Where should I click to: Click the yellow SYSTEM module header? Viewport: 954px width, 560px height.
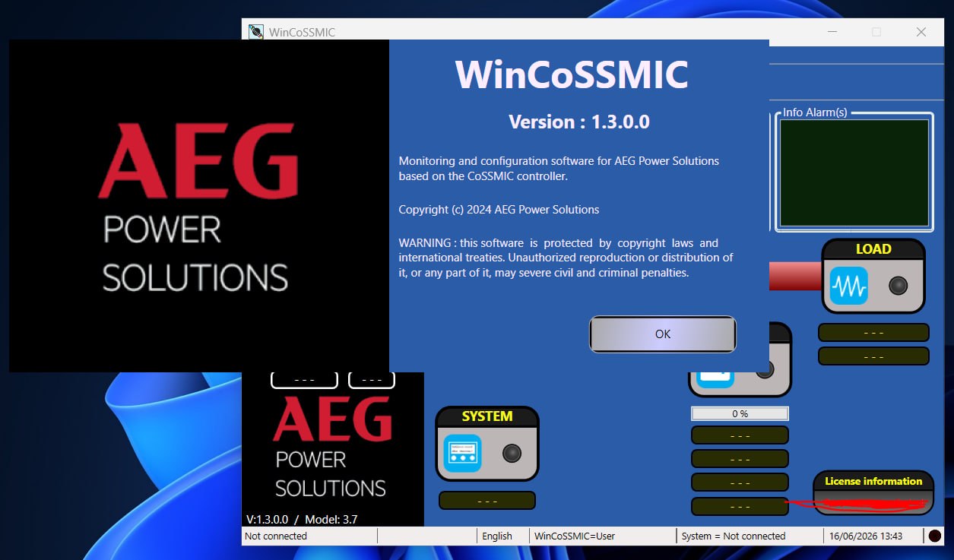487,416
